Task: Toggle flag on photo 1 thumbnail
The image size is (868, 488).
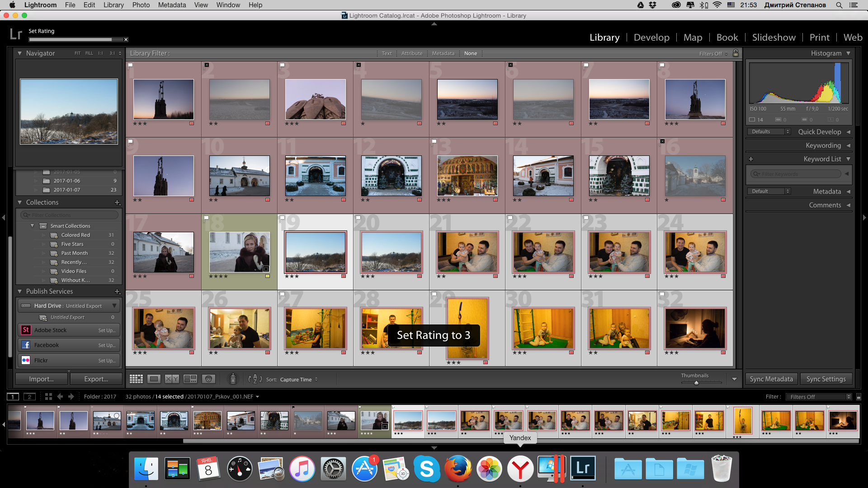Action: 130,65
